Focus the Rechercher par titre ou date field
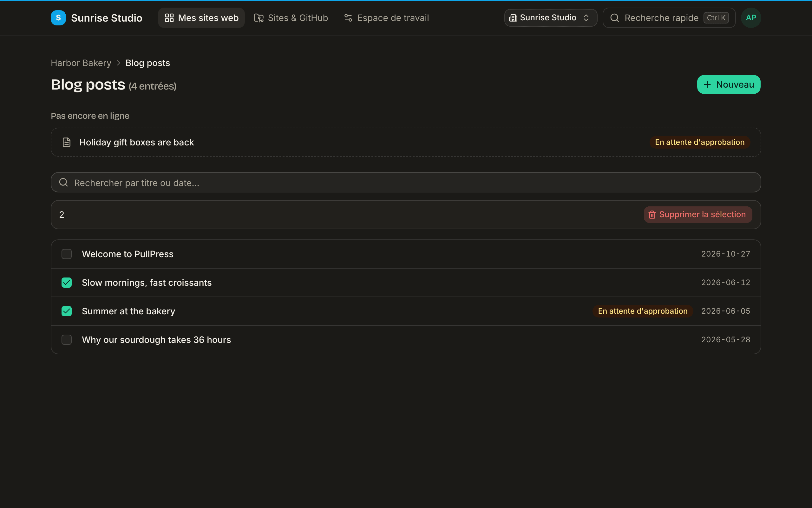The height and width of the screenshot is (508, 812). tap(406, 183)
